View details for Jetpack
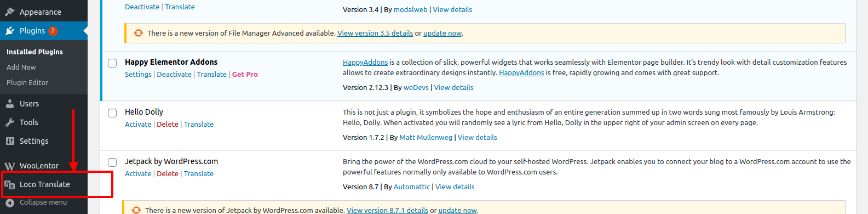Screen dimensions: 868x214 (x=455, y=187)
